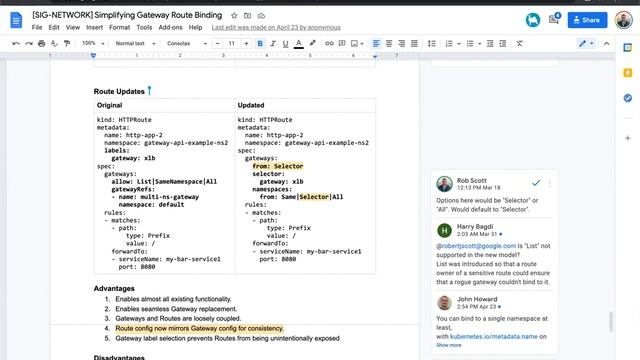The width and height of the screenshot is (640, 360).
Task: Click the font size field
Action: 232,43
